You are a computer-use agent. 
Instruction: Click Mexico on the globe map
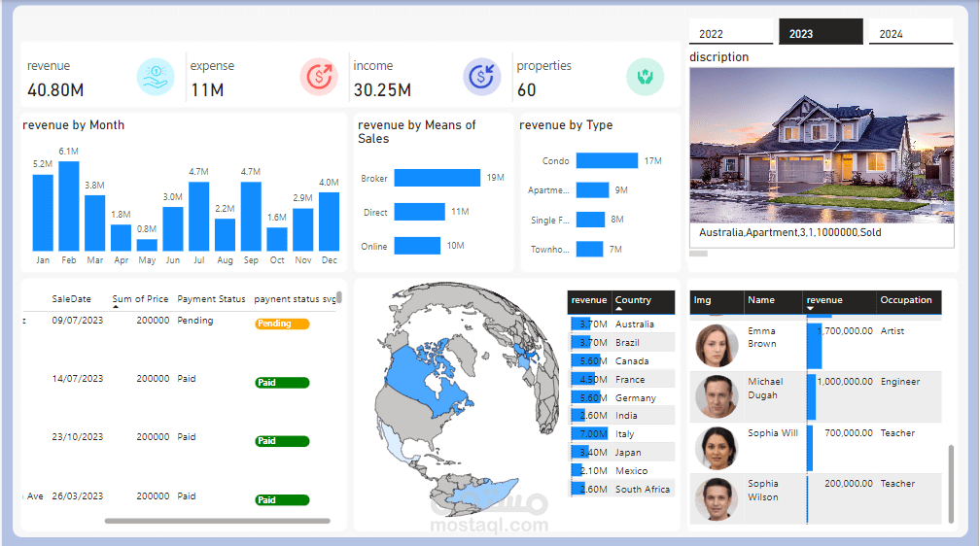pos(394,444)
